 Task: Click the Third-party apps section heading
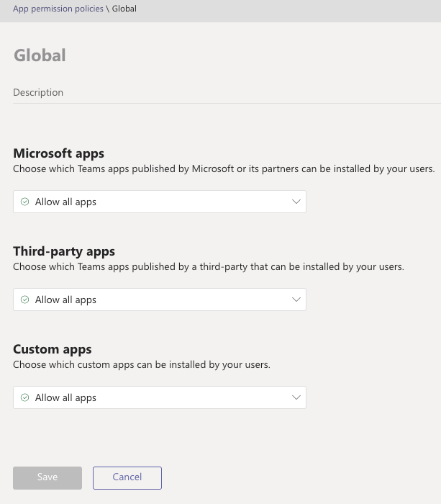tap(64, 251)
